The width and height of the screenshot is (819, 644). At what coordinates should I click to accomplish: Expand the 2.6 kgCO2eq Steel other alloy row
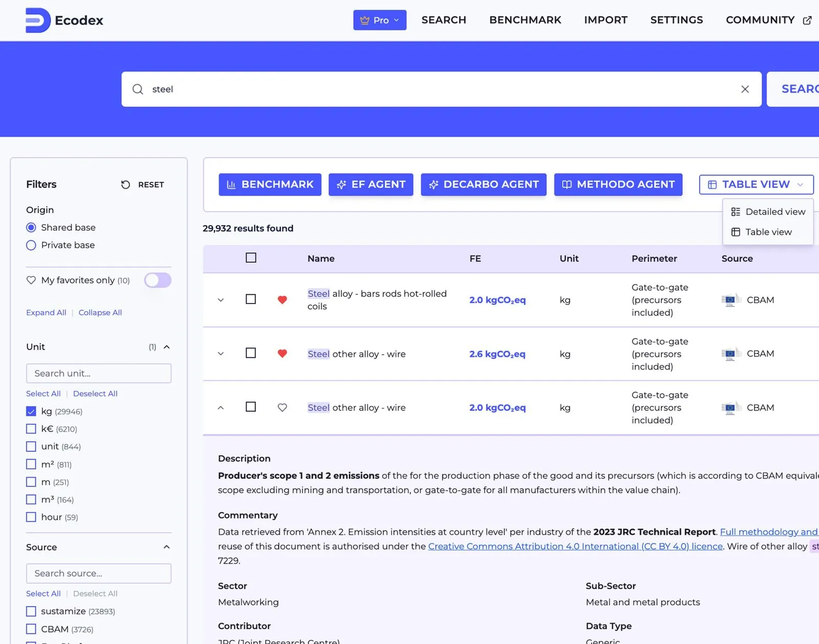[221, 354]
